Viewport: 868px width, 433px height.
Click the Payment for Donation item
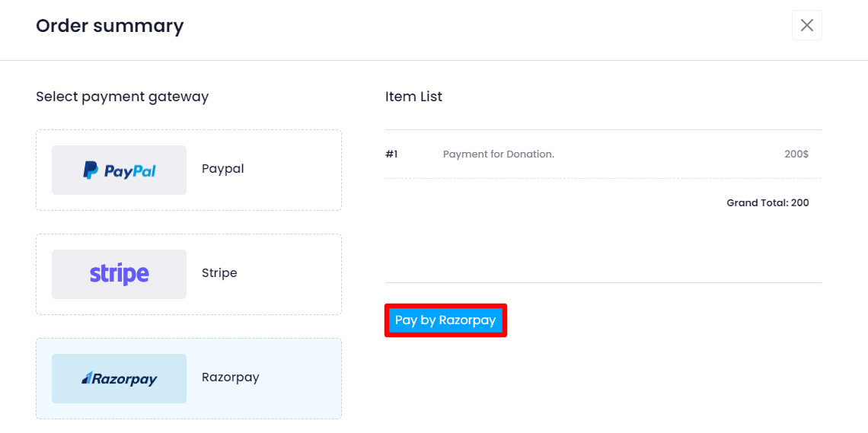click(x=498, y=154)
